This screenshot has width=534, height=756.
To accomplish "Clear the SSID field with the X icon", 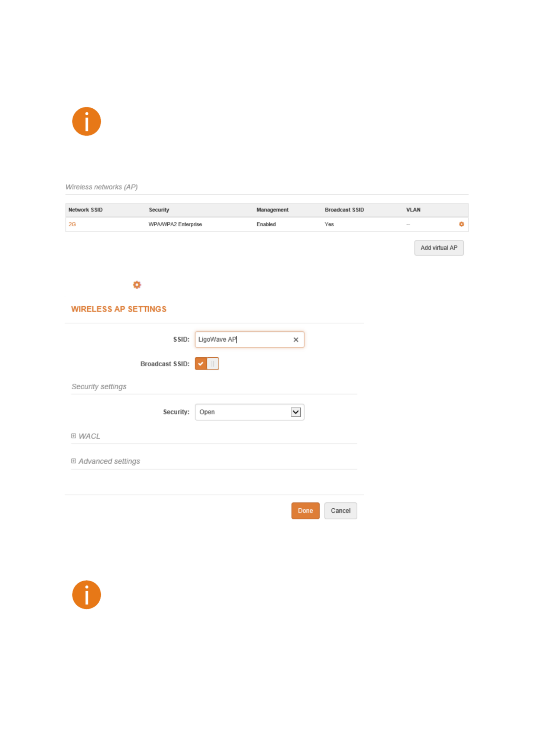I will tap(296, 339).
